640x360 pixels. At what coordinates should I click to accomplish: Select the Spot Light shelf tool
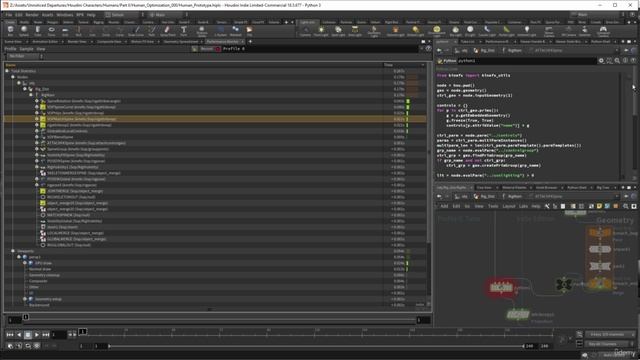tap(338, 31)
